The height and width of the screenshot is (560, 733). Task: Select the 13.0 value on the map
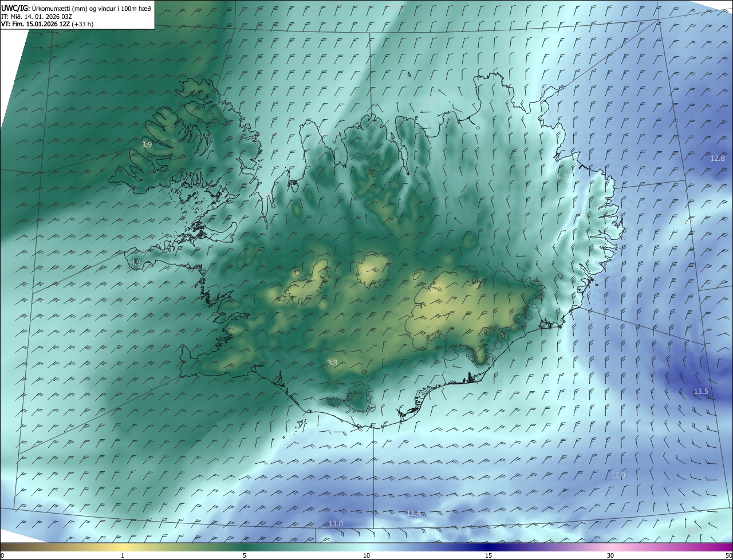click(x=336, y=524)
